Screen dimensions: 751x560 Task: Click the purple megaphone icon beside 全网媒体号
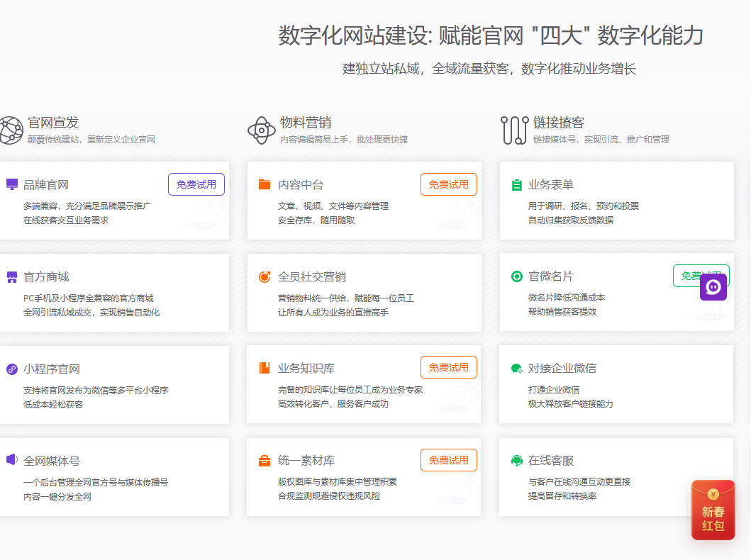[11, 460]
